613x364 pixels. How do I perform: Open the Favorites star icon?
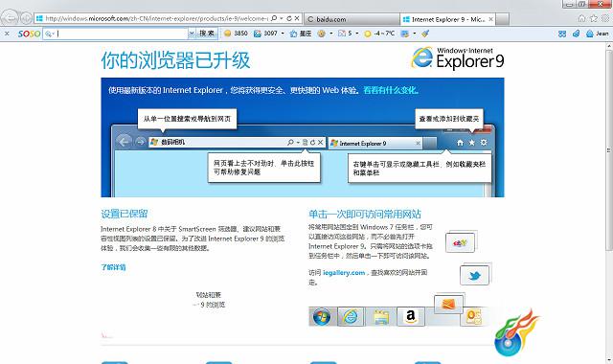[x=594, y=18]
